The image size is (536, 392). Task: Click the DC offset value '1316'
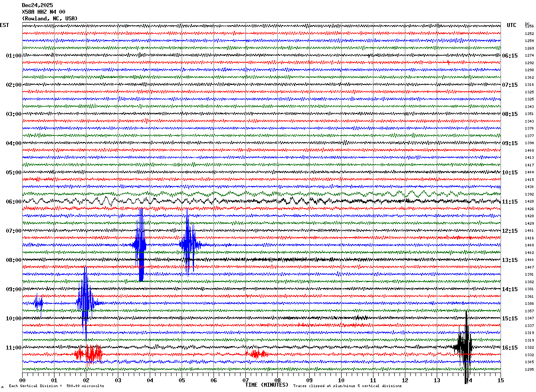click(529, 85)
